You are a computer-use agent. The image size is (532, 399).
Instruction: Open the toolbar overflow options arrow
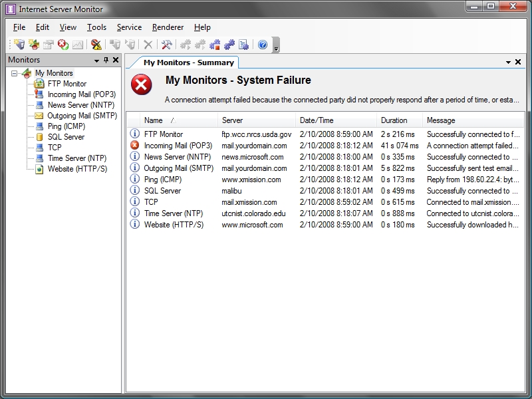coord(277,47)
